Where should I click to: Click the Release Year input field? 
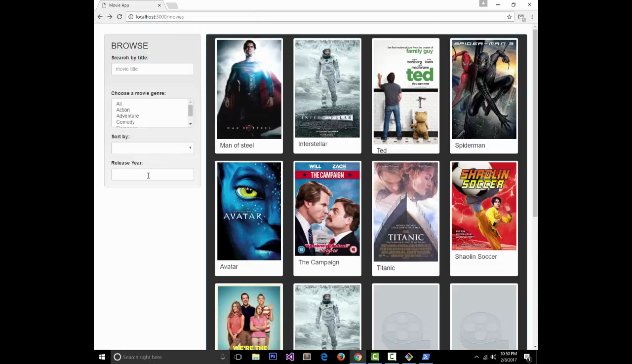click(x=152, y=175)
